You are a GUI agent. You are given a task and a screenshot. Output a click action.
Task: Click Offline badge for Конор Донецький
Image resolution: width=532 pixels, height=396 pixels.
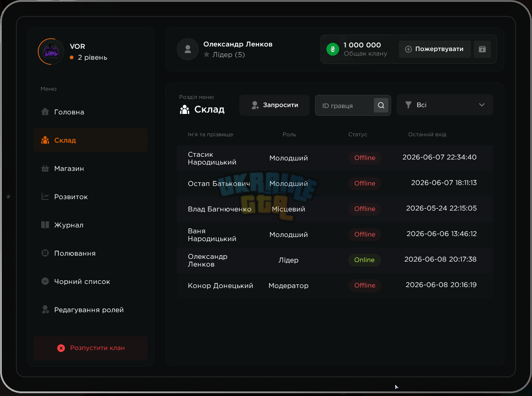coord(364,285)
